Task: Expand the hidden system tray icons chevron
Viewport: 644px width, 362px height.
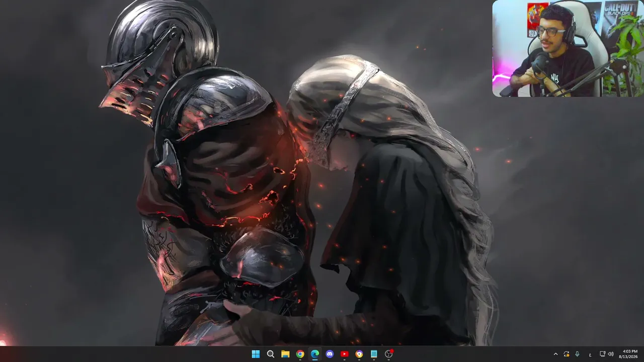Action: [x=555, y=354]
